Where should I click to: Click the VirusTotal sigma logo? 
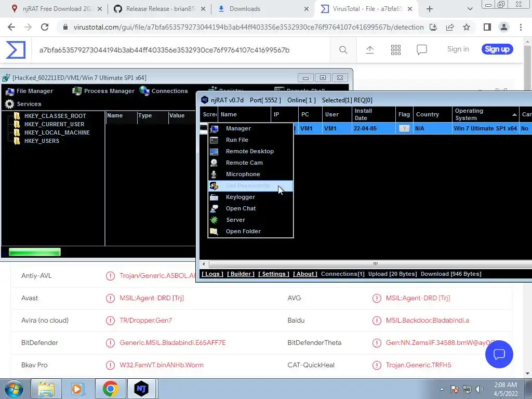16,50
